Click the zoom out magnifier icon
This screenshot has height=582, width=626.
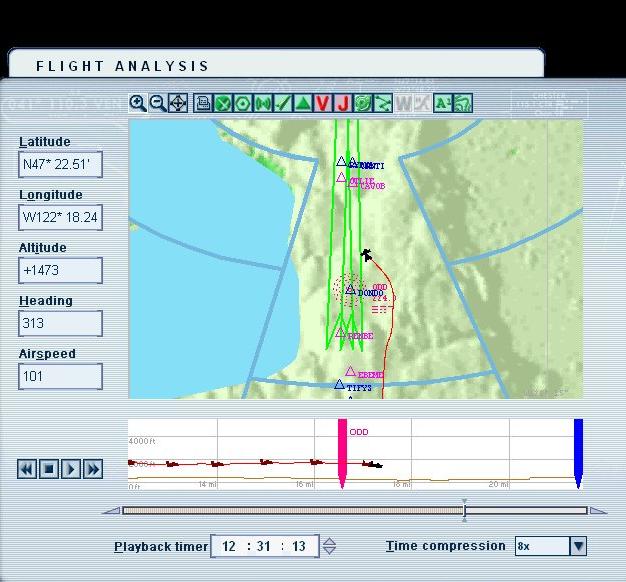[x=158, y=103]
